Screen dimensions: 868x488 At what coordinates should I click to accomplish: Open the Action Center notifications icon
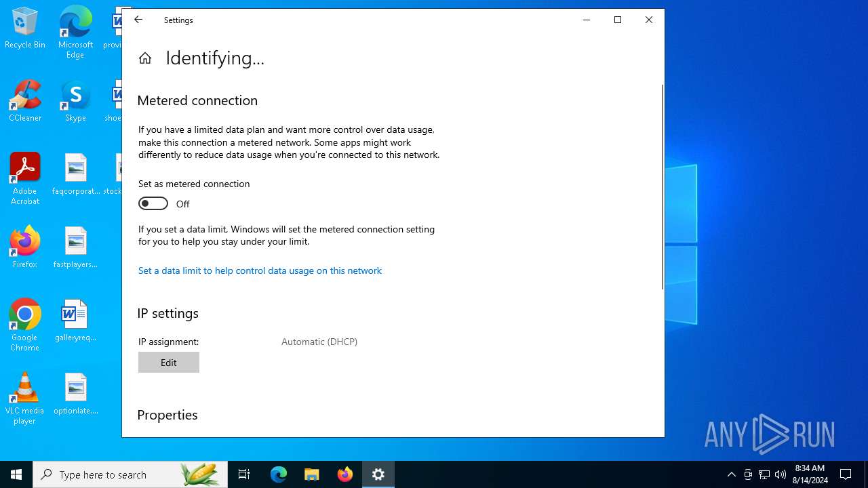pyautogui.click(x=846, y=474)
